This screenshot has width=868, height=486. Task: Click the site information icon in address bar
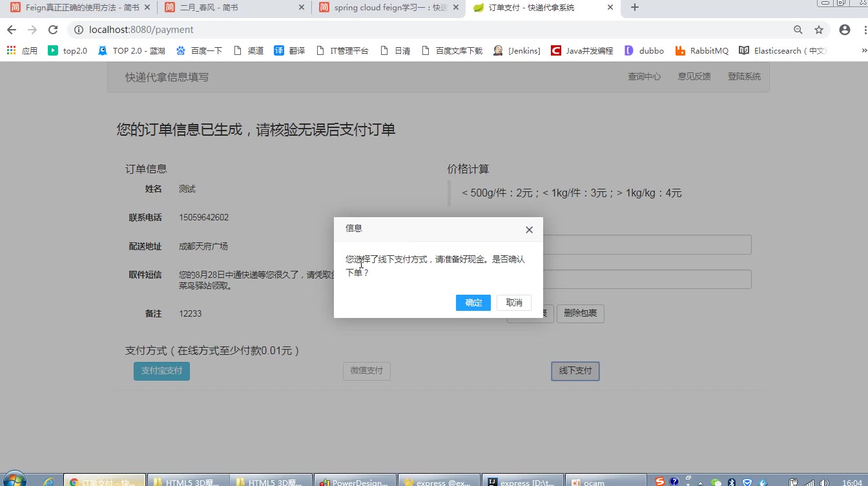coord(78,30)
